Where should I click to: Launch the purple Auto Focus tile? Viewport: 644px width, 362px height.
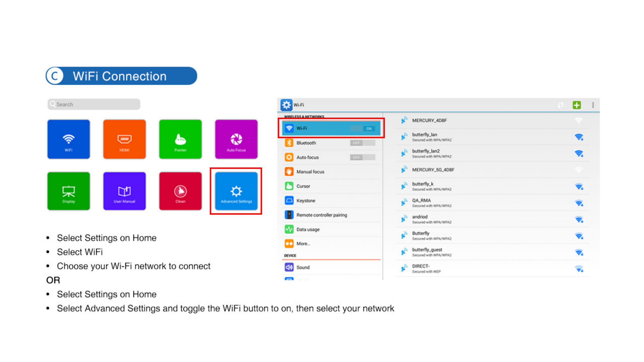236,139
